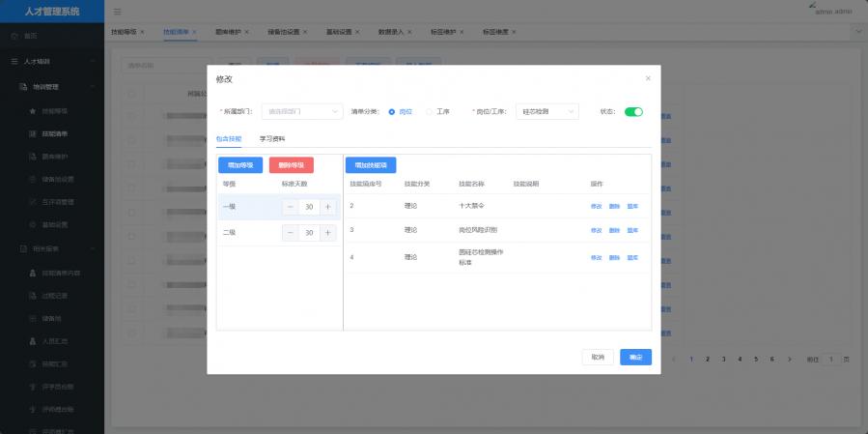868x434 pixels.
Task: Click the page jump input next to 前往
Action: [x=831, y=360]
